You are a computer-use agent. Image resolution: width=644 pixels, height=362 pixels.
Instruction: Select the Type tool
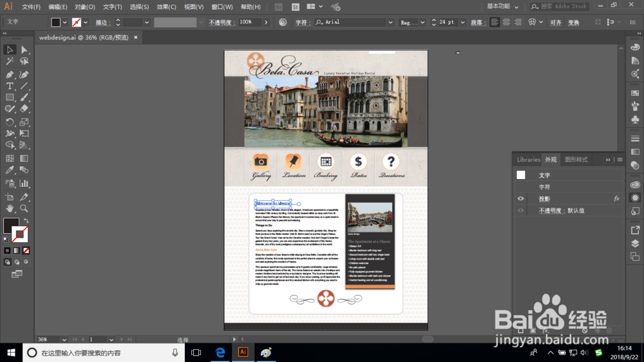(x=10, y=86)
